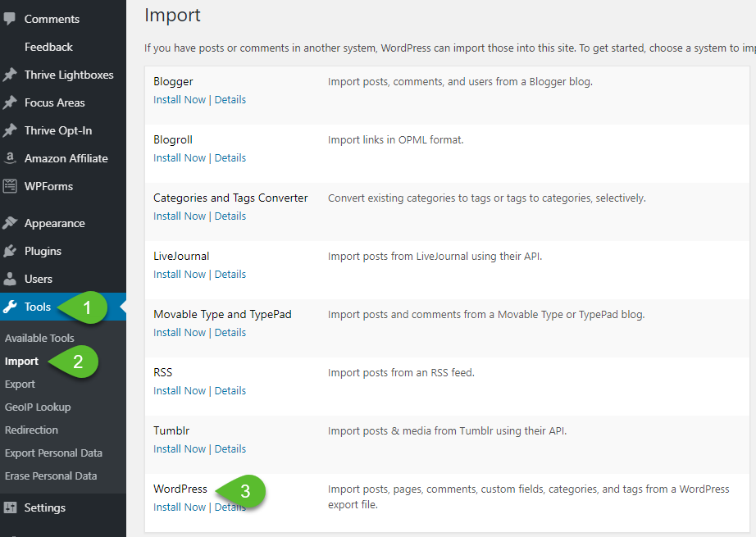This screenshot has height=537, width=756.
Task: Open Details for the Tumblr importer
Action: point(230,448)
